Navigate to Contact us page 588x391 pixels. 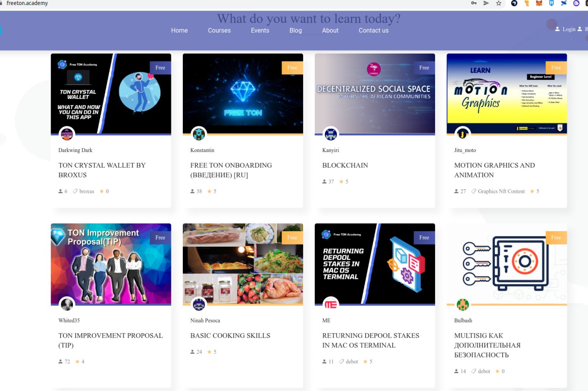373,30
